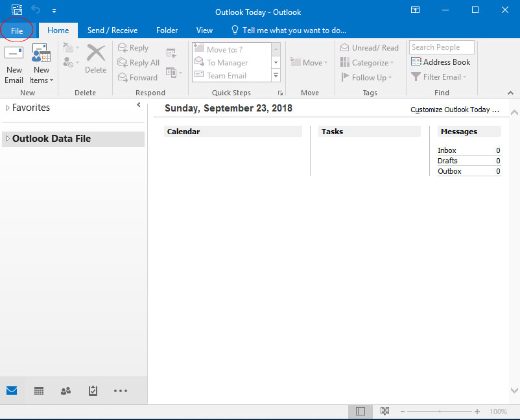Screen dimensions: 520x420
Task: Click the Meeting reply icon
Action: [x=171, y=52]
